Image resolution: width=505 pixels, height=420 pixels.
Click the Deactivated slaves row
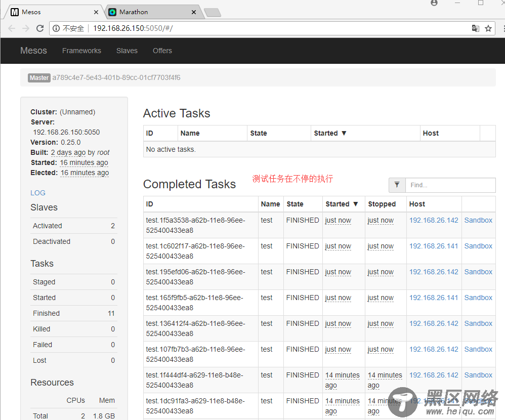click(x=74, y=241)
